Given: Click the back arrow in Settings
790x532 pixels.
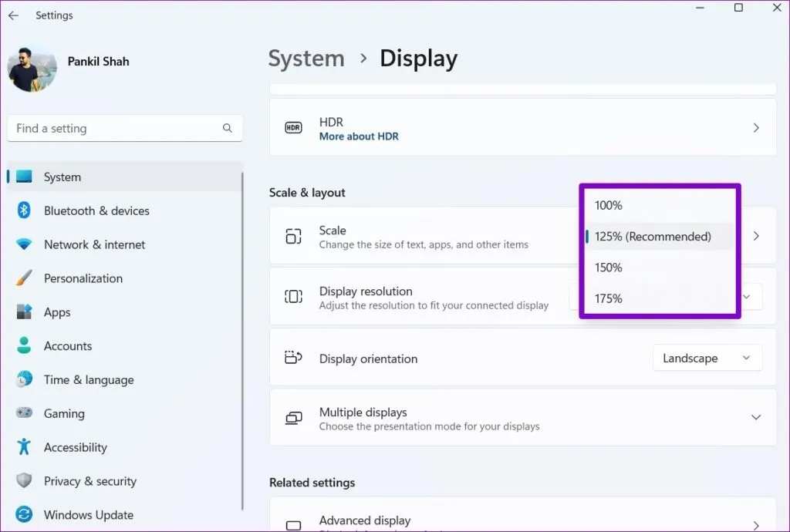Looking at the screenshot, I should tap(13, 15).
